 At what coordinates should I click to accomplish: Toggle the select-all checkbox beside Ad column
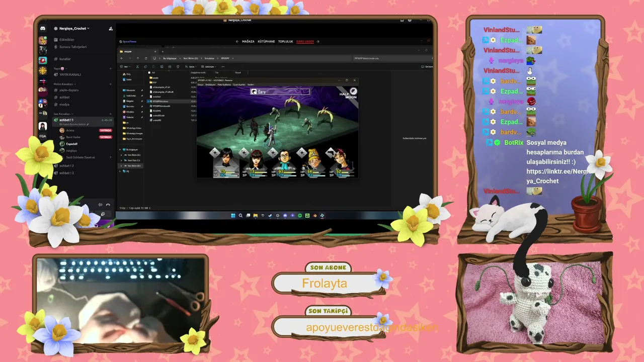coord(148,72)
